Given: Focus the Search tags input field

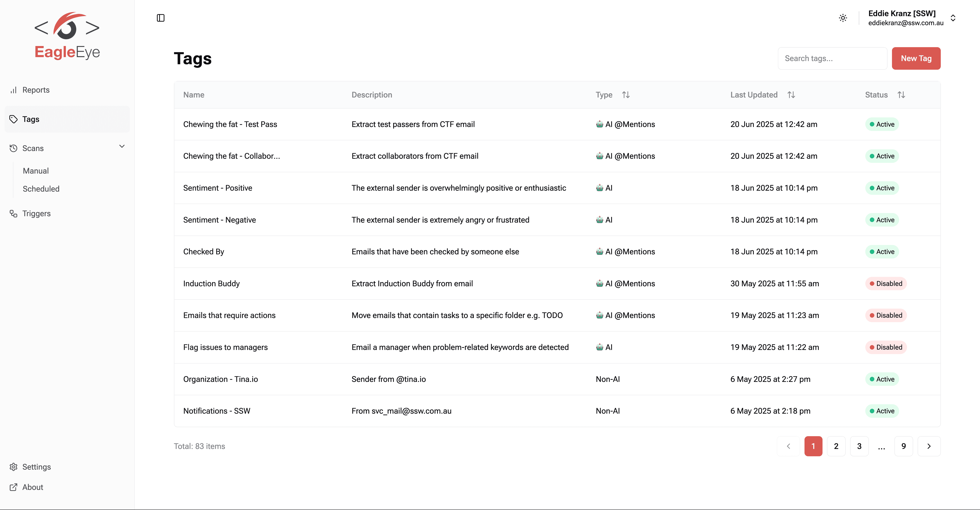Looking at the screenshot, I should click(832, 58).
